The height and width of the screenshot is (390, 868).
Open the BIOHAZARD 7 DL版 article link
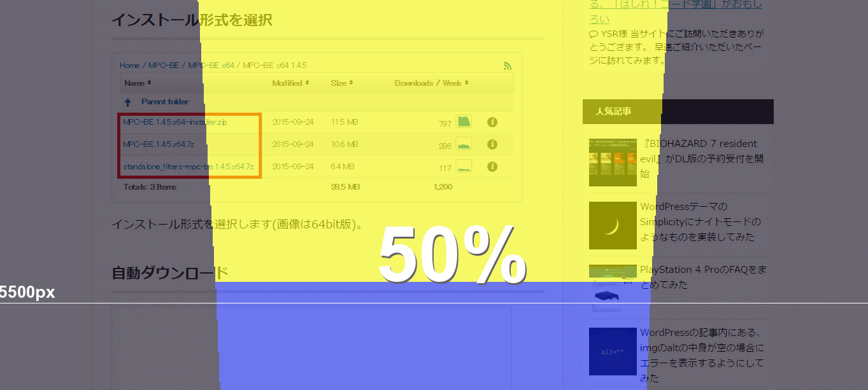click(701, 158)
